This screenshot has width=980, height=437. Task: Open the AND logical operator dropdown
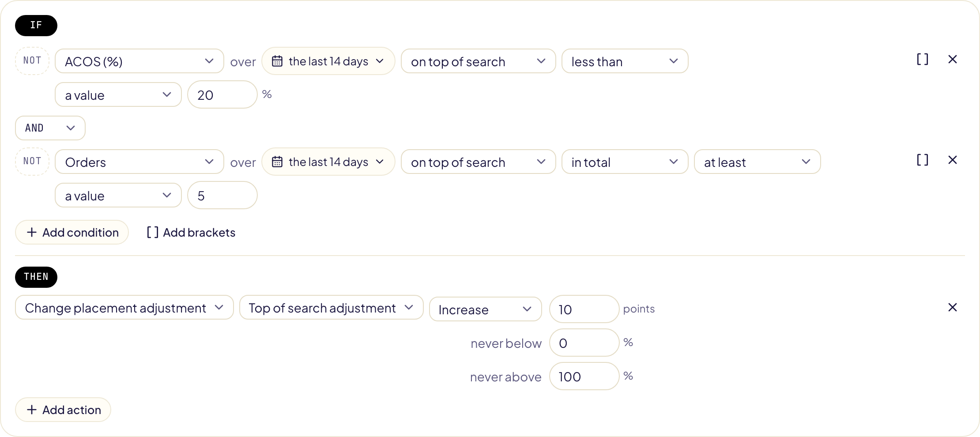50,128
